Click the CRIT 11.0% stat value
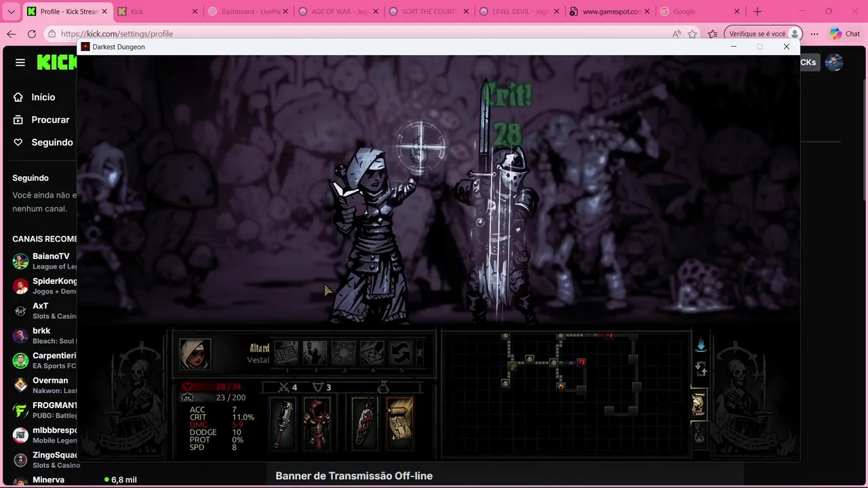The image size is (868, 488). 243,418
